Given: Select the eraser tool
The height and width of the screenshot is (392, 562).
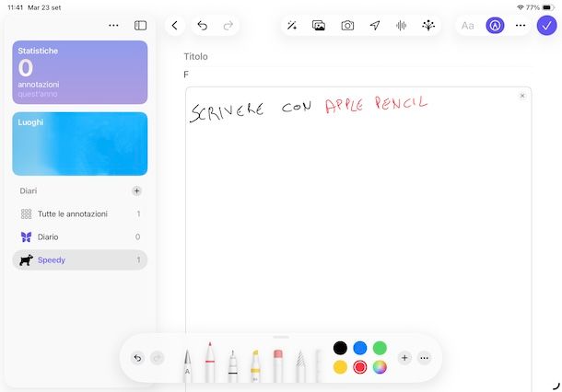Looking at the screenshot, I should pyautogui.click(x=277, y=366).
